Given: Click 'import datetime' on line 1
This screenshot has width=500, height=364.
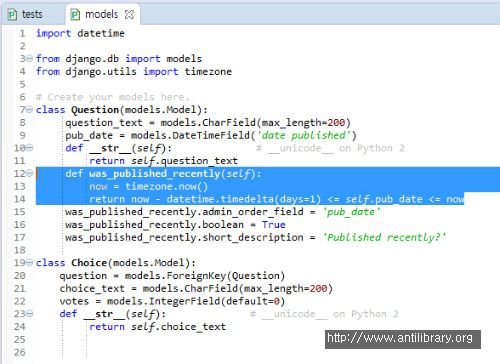Looking at the screenshot, I should click(80, 33).
